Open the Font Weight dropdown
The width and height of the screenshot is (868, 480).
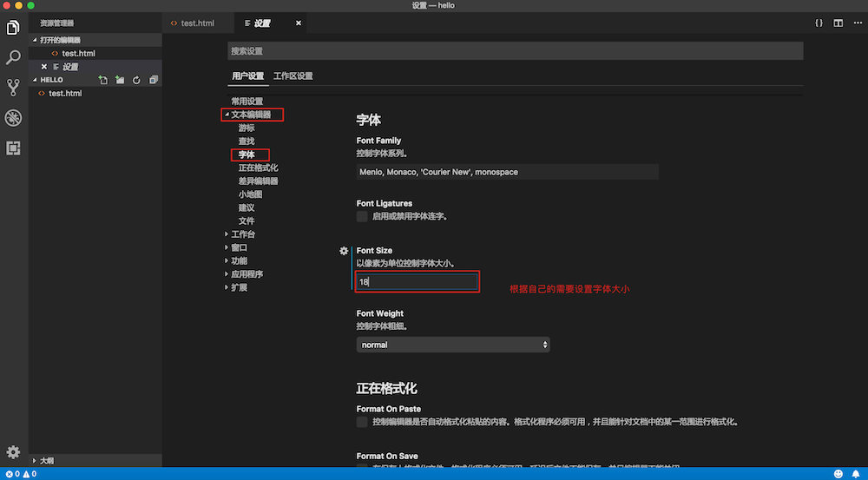[x=453, y=345]
